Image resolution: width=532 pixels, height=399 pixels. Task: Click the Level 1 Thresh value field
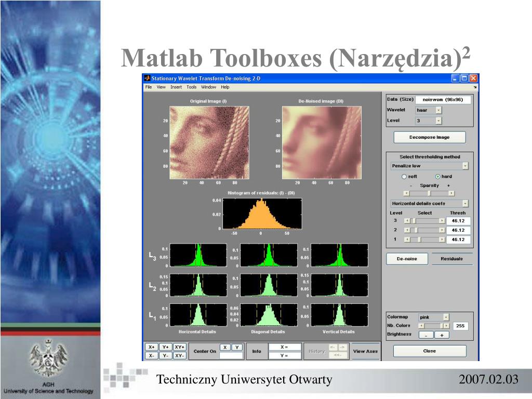[x=458, y=240]
